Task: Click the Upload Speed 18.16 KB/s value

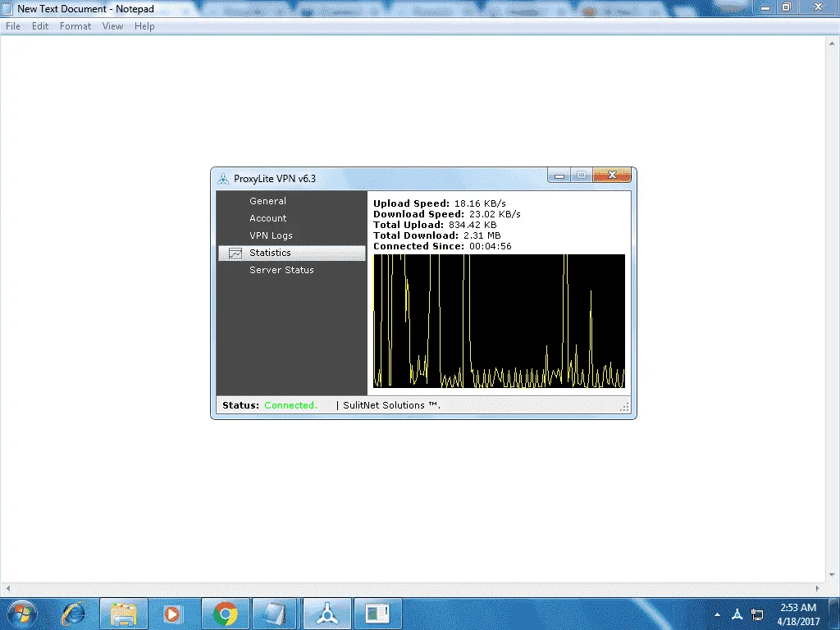Action: 480,203
